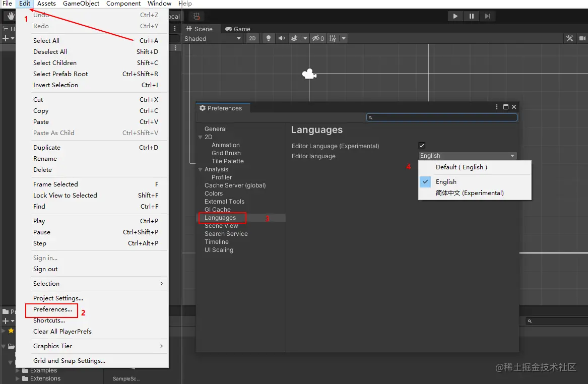The height and width of the screenshot is (384, 588).
Task: Toggle 2D view mode
Action: (252, 38)
